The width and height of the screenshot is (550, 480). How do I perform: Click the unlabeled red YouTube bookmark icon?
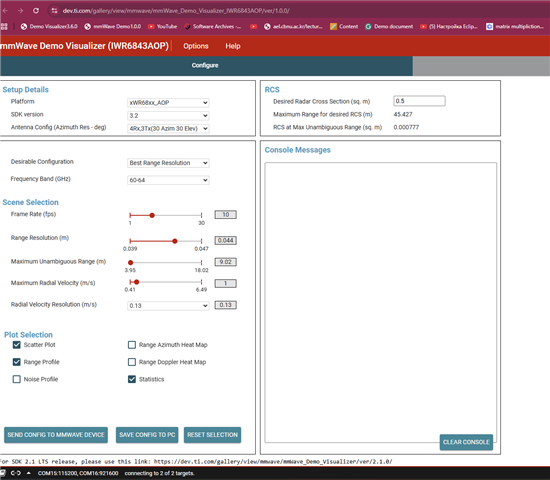(x=253, y=26)
